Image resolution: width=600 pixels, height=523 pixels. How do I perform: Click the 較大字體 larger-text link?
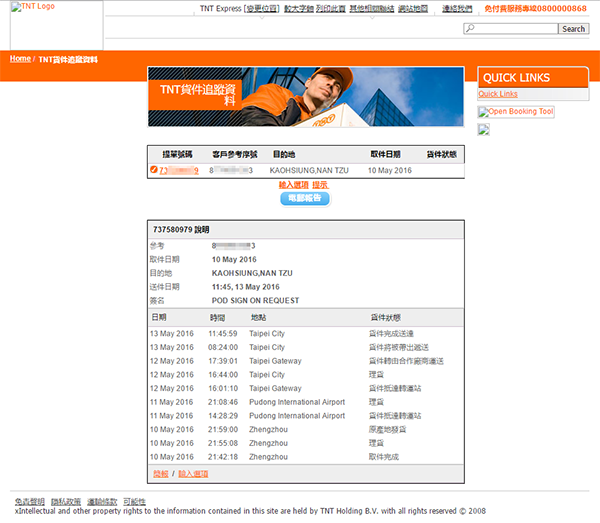coord(299,8)
